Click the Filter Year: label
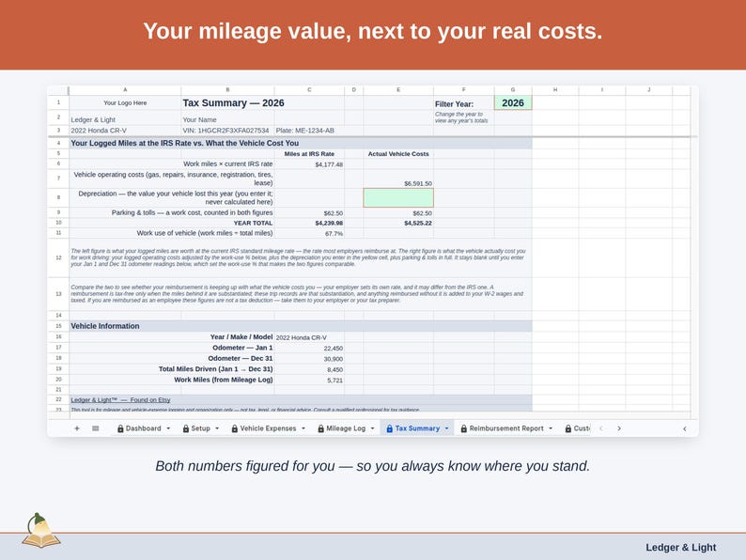This screenshot has height=560, width=746. (454, 103)
